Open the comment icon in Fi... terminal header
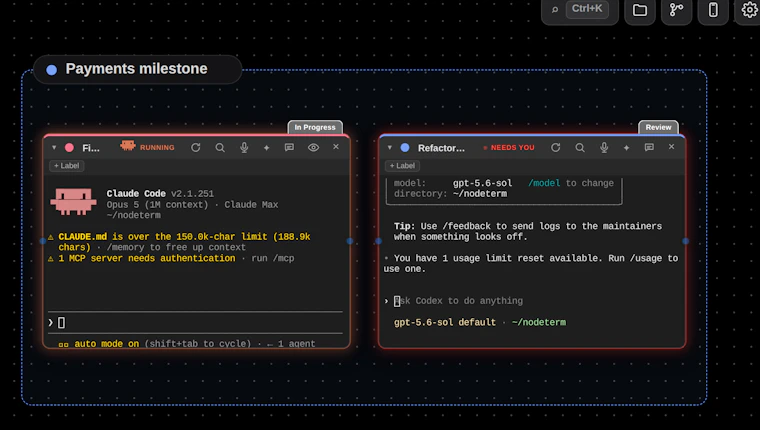Screen dimensions: 760x430 pos(289,147)
